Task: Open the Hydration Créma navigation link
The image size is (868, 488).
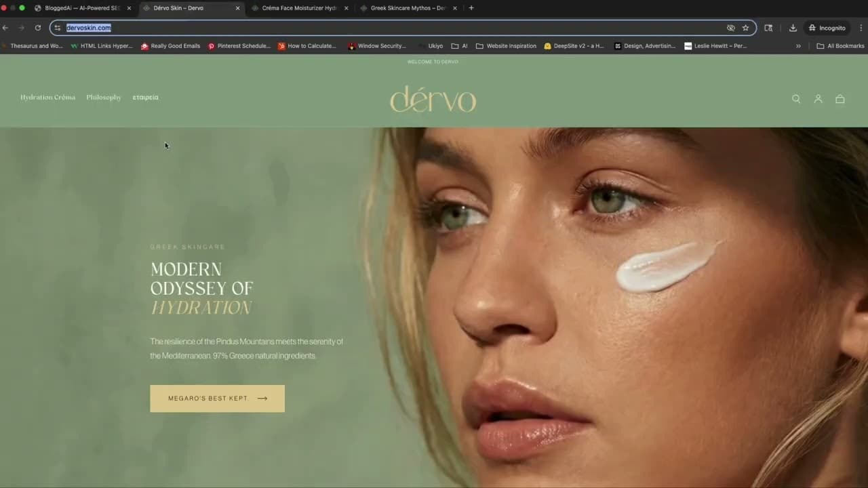Action: 47,97
